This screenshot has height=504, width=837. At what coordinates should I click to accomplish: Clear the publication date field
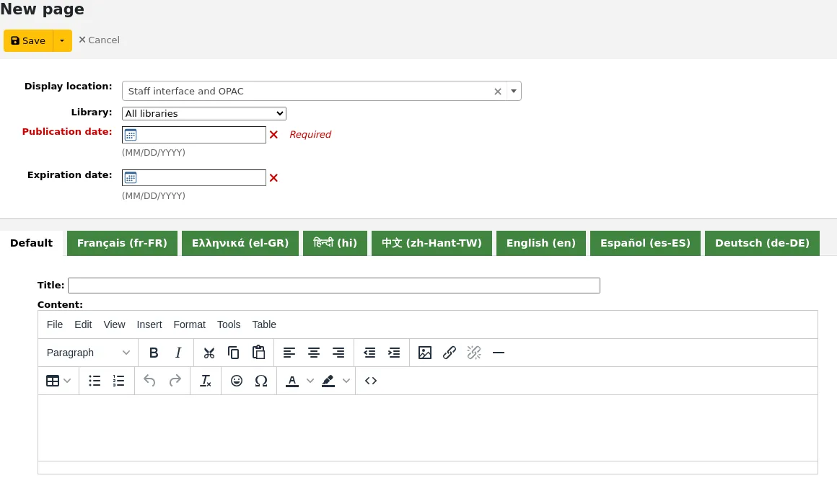point(274,135)
